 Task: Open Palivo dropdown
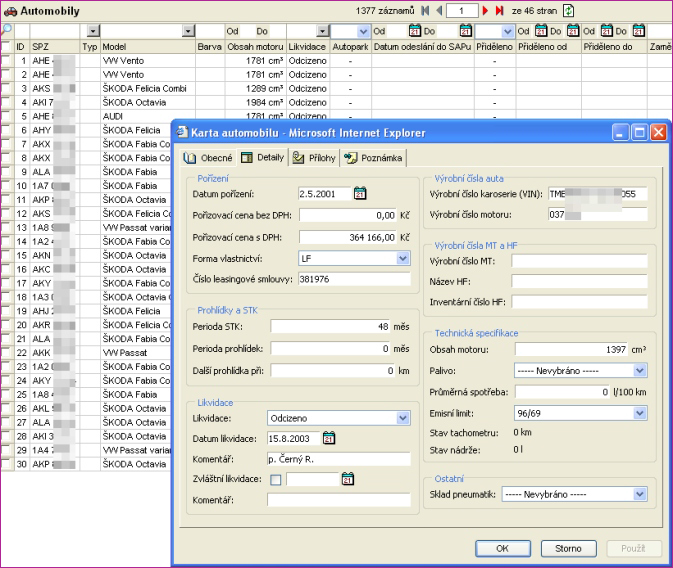[x=640, y=371]
